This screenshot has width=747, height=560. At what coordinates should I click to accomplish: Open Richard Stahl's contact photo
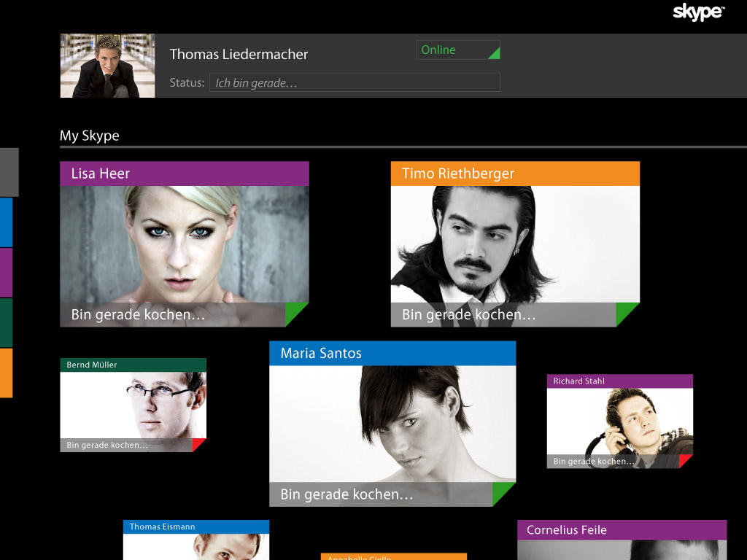pos(620,421)
